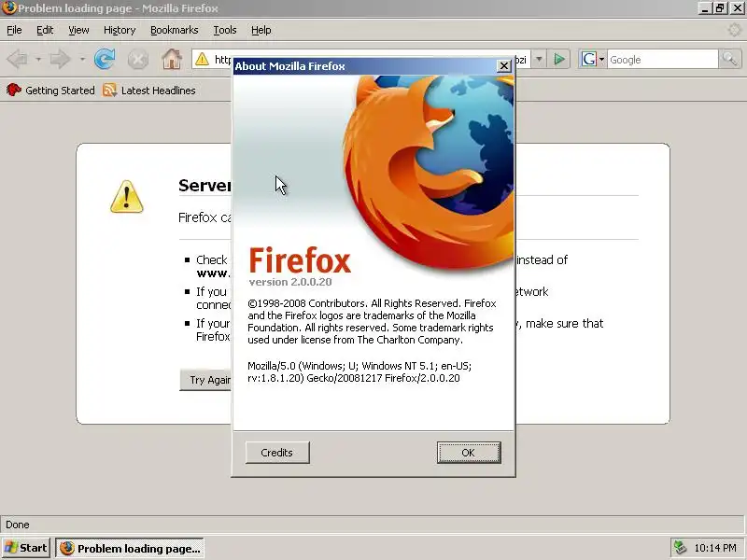Close the About Mozilla Firefox dialog

503,66
